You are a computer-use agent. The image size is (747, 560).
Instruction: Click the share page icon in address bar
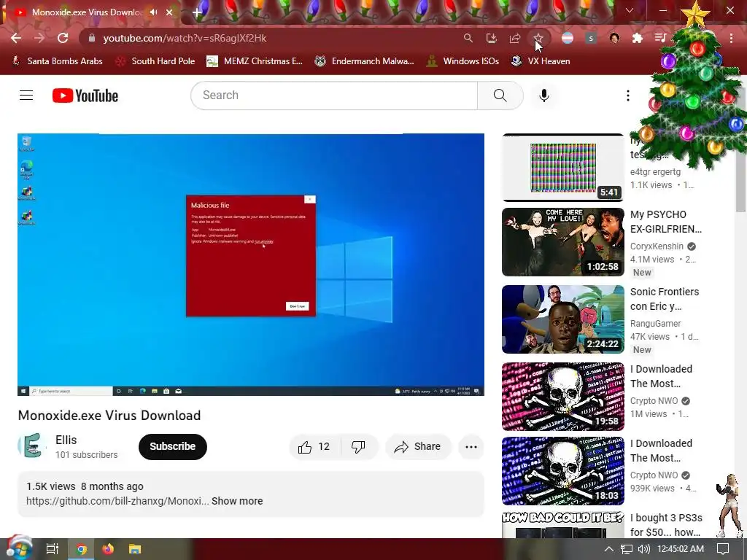tap(515, 38)
